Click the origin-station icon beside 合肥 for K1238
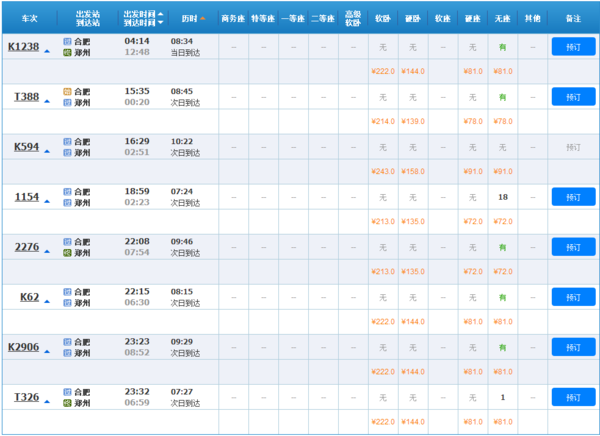The width and height of the screenshot is (600, 436). coord(67,41)
